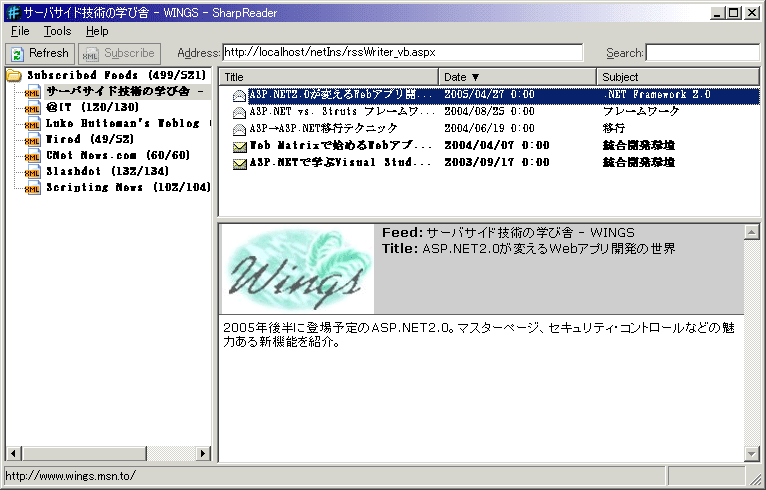Click unread envelope icon of Web Matrix row
766x490 pixels.
239,147
